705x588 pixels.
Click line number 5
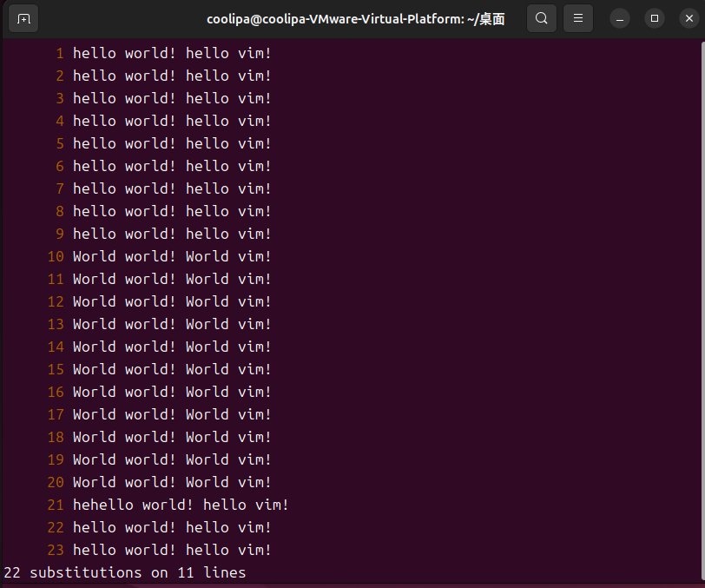[60, 143]
